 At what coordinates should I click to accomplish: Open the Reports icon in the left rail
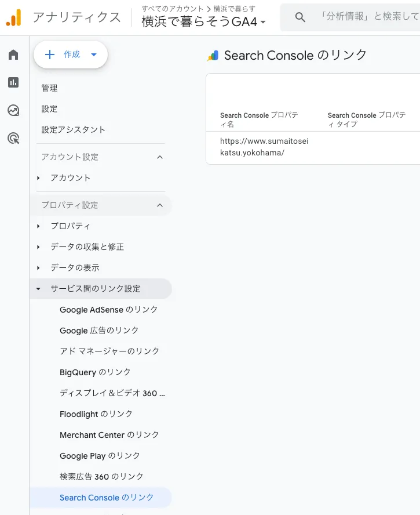pyautogui.click(x=13, y=82)
